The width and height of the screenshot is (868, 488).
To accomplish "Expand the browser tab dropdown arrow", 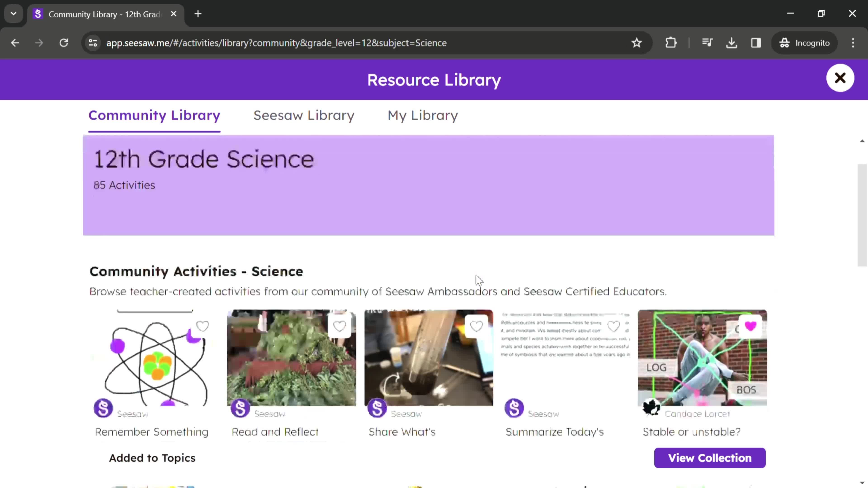I will pyautogui.click(x=13, y=13).
